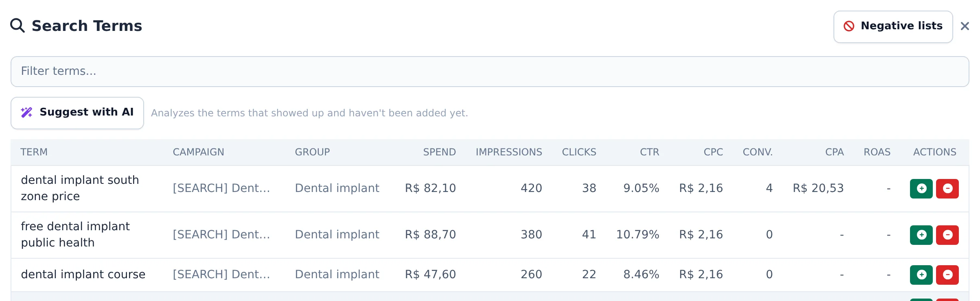
Task: Close the Search Terms panel
Action: pos(965,26)
